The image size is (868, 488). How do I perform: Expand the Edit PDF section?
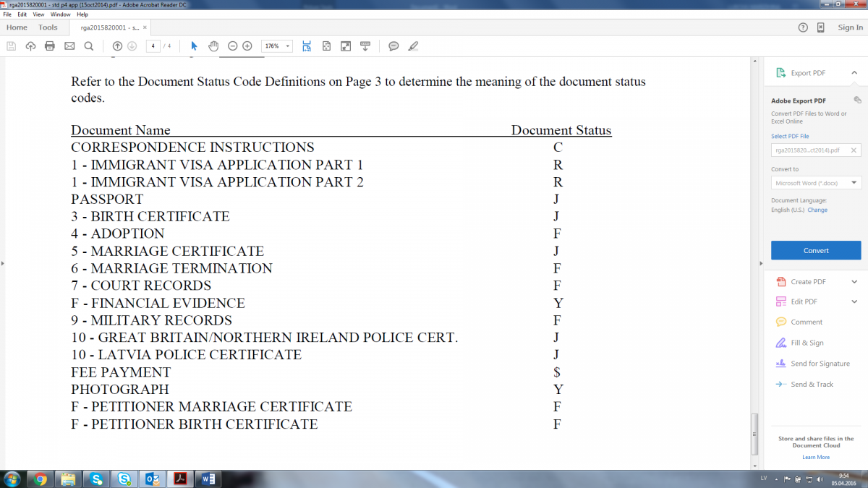pos(854,301)
